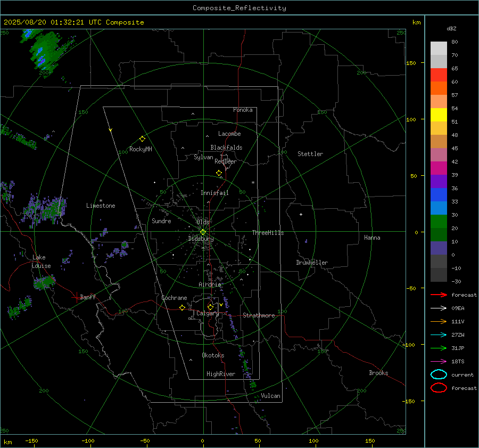Select the Innisfail label

[214, 193]
